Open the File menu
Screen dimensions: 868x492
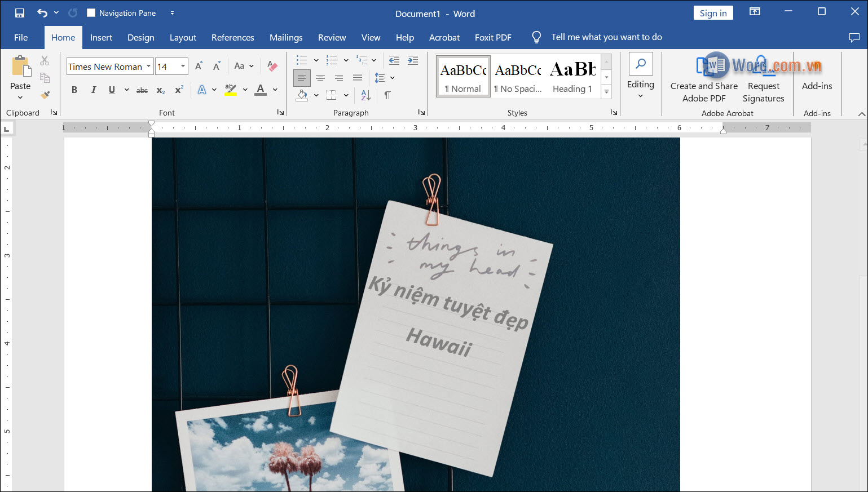pos(21,37)
